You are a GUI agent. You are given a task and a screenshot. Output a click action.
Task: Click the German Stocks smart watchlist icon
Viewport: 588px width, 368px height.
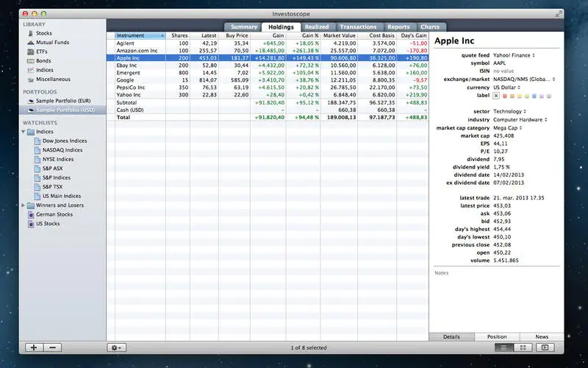(x=31, y=214)
